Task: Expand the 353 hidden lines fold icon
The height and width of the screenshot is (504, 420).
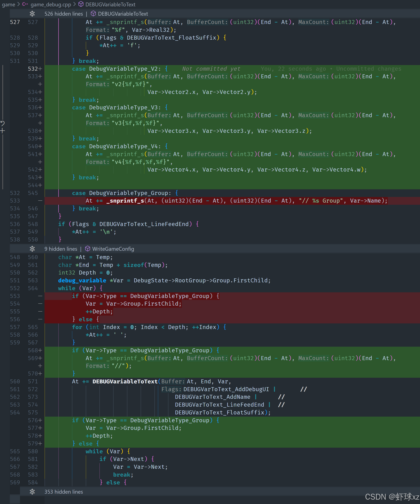Action: point(32,491)
